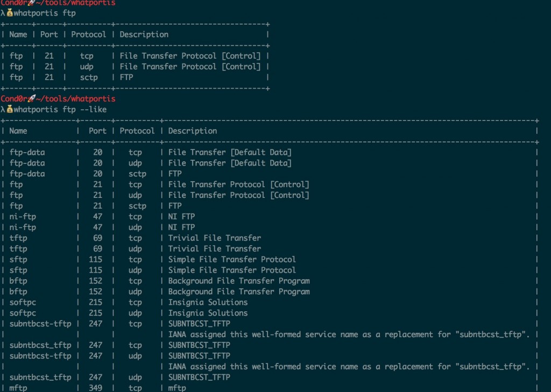
Task: Click 'Background File Transfer Program' in the bftp tcp row
Action: click(x=239, y=281)
